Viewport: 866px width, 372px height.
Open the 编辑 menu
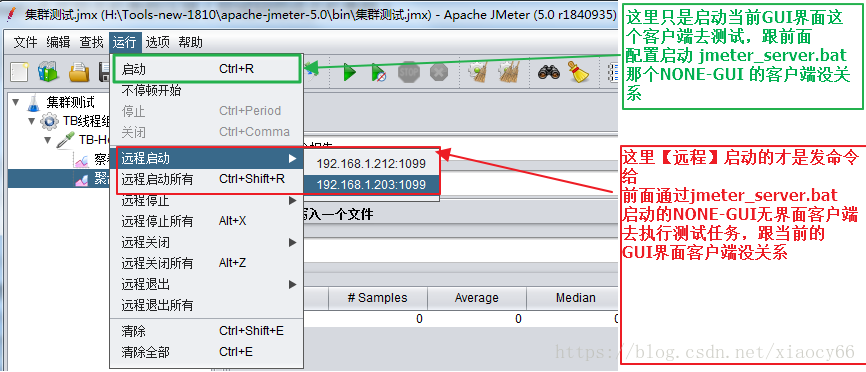(x=58, y=42)
